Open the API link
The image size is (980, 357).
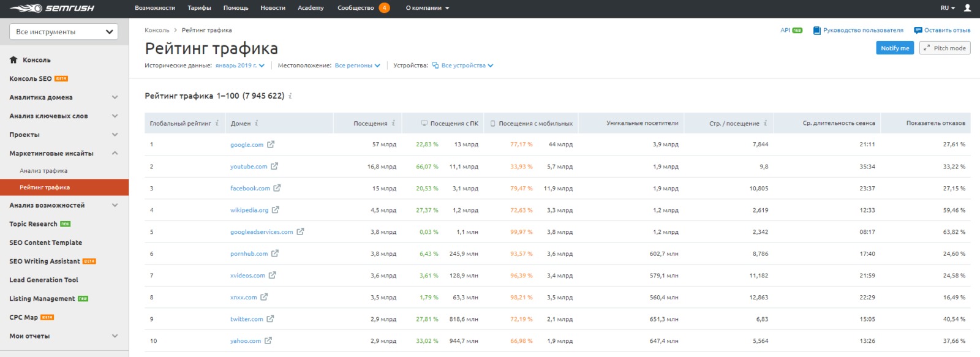pos(785,30)
